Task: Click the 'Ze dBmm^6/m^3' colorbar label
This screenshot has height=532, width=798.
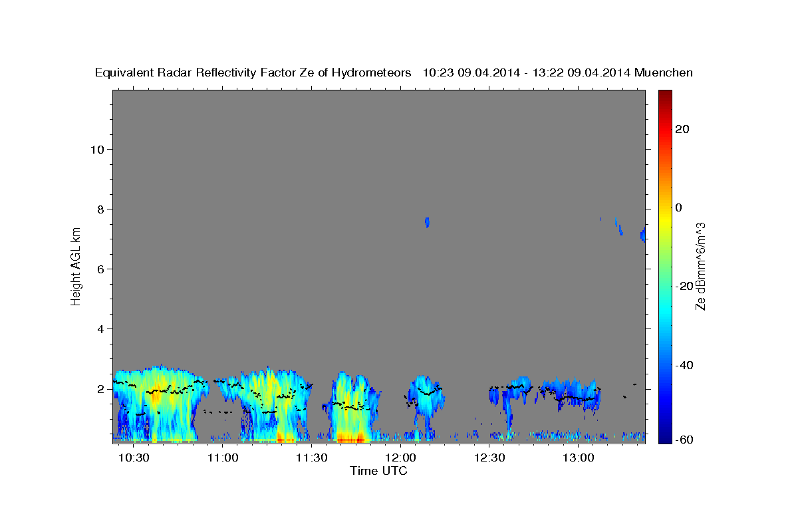Action: [700, 266]
